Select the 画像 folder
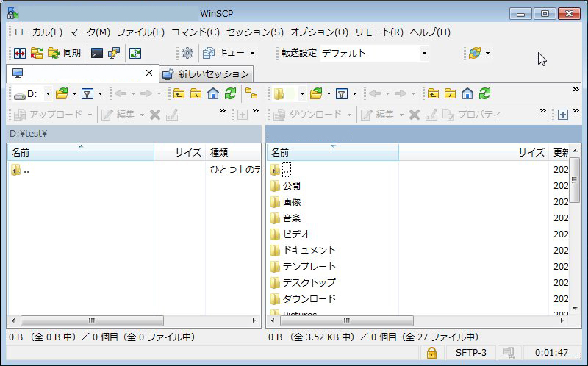Viewport: 588px width, 366px height. click(291, 202)
